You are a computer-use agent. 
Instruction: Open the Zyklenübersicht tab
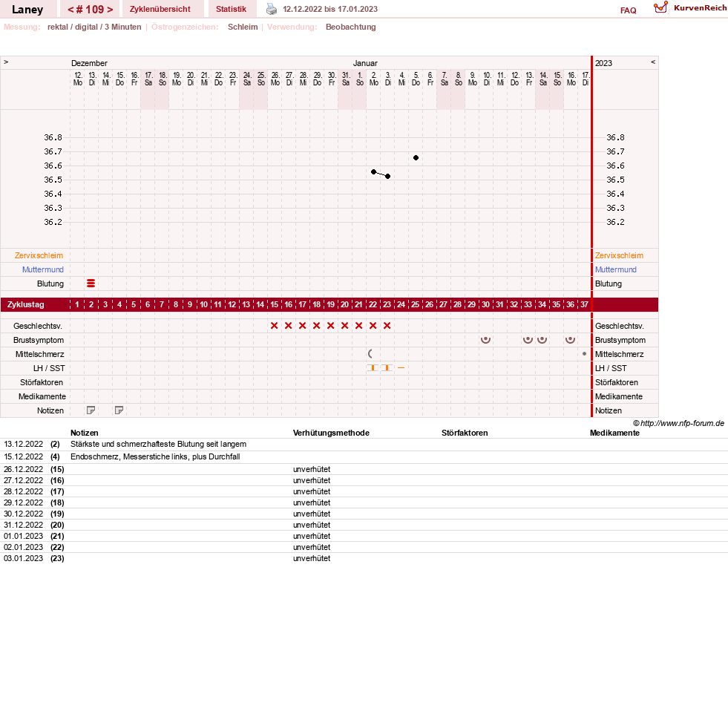click(160, 9)
